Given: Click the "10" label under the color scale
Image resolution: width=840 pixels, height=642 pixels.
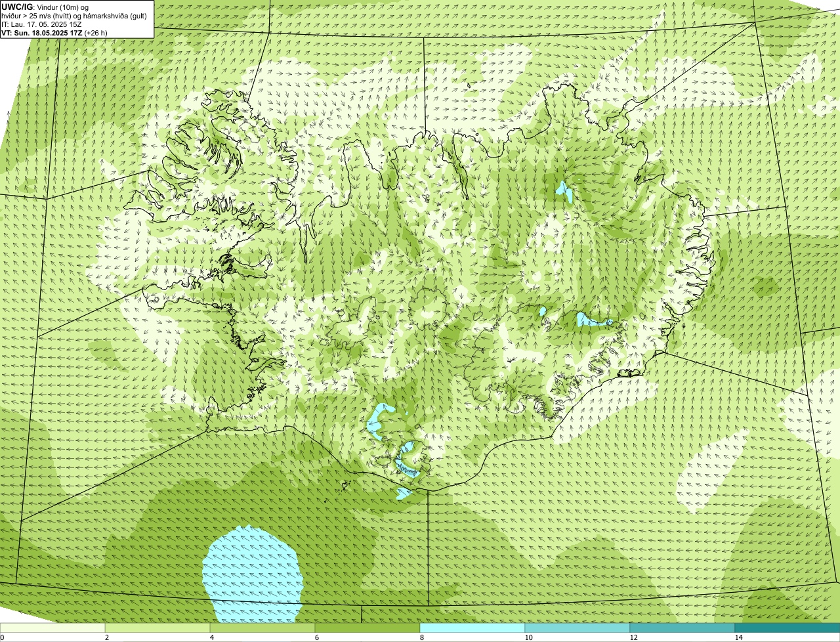Looking at the screenshot, I should (x=529, y=637).
